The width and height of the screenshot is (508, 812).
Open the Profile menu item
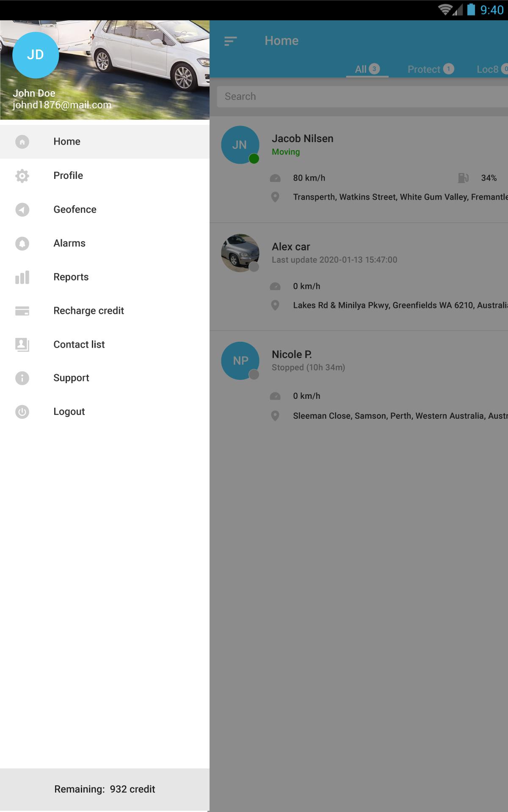[x=105, y=176]
